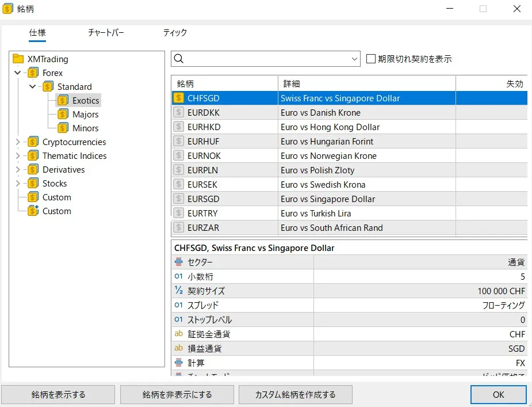
Task: Click the Majors folder dollar icon
Action: 63,115
